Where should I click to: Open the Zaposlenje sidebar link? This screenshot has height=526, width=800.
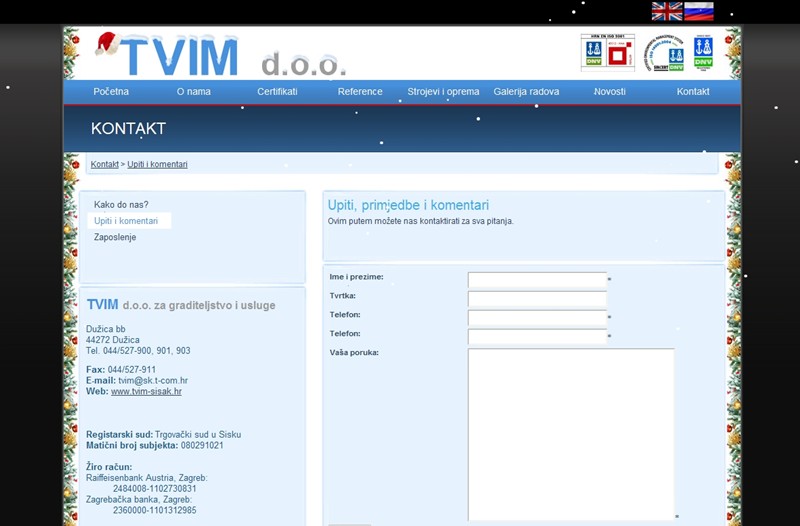tap(115, 237)
